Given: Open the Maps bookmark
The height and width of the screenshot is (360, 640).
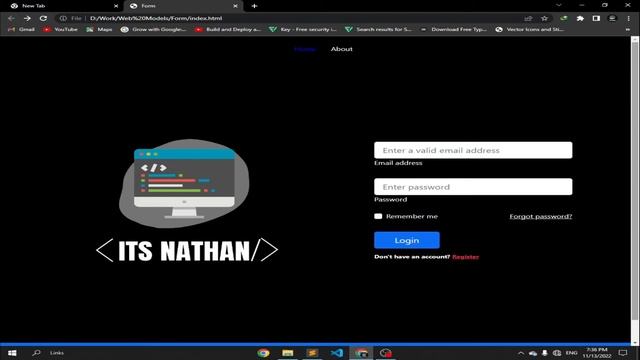Looking at the screenshot, I should coord(99,29).
